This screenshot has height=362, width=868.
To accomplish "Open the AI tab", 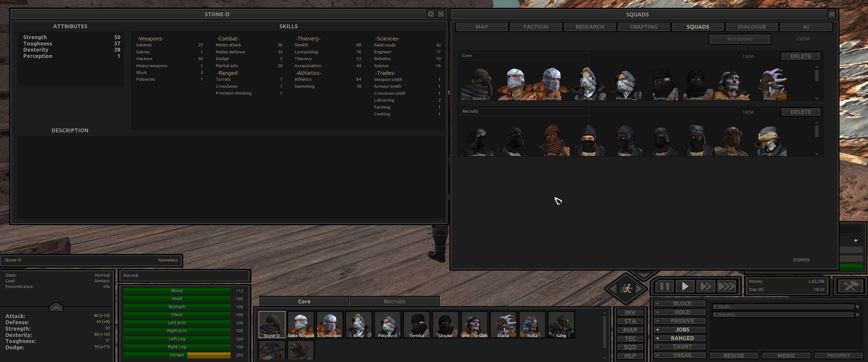I will [806, 27].
